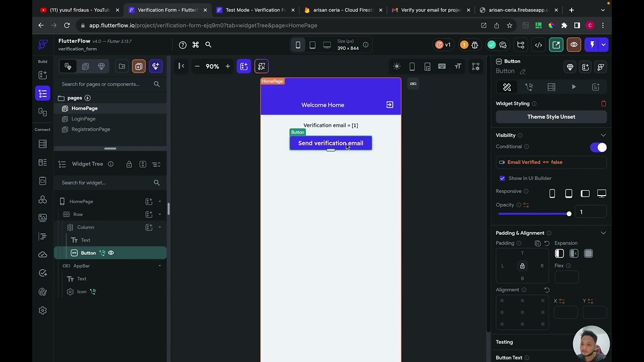Click the Theme Style Unset button

pyautogui.click(x=551, y=117)
